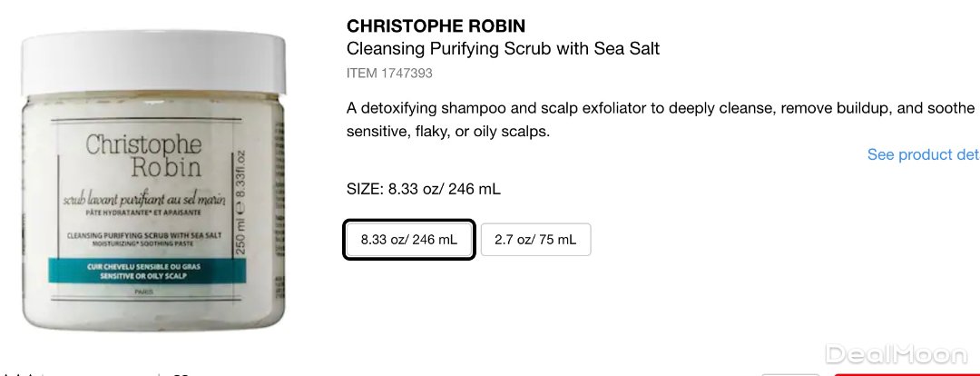980x376 pixels.
Task: Click the 'Cleansing Purifying Scrub' line on the jar
Action: 142,236
